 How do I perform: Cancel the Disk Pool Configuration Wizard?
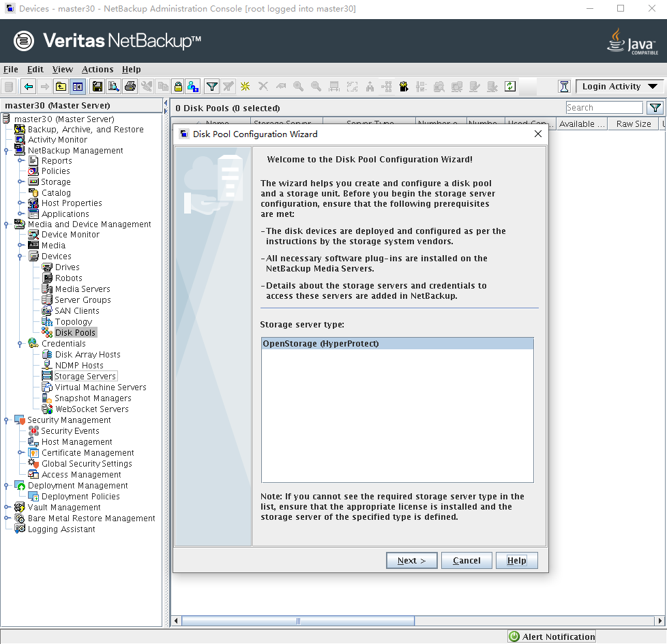466,560
